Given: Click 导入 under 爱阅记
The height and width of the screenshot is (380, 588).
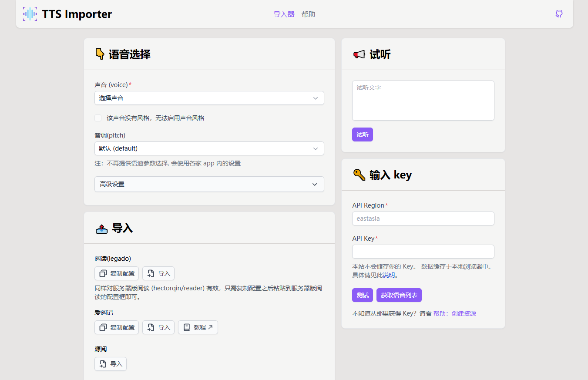Looking at the screenshot, I should pos(158,327).
